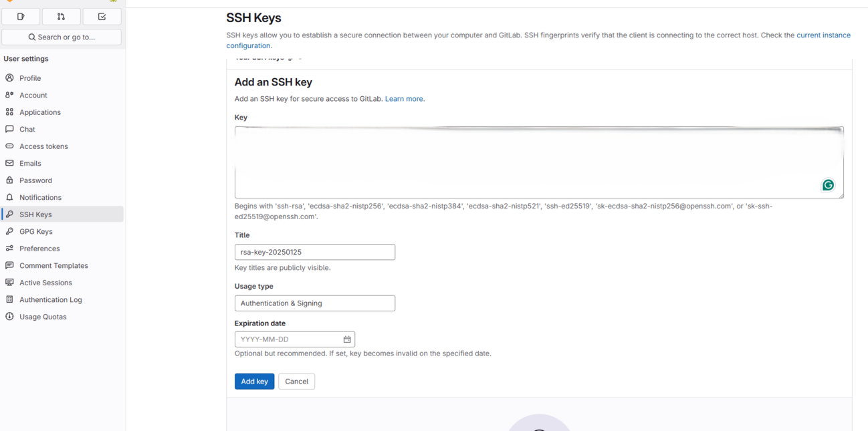View Active Sessions
Image resolution: width=868 pixels, height=431 pixels.
(62, 283)
